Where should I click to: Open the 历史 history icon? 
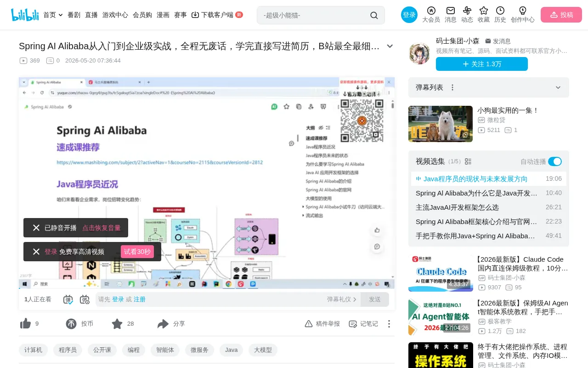click(x=500, y=15)
